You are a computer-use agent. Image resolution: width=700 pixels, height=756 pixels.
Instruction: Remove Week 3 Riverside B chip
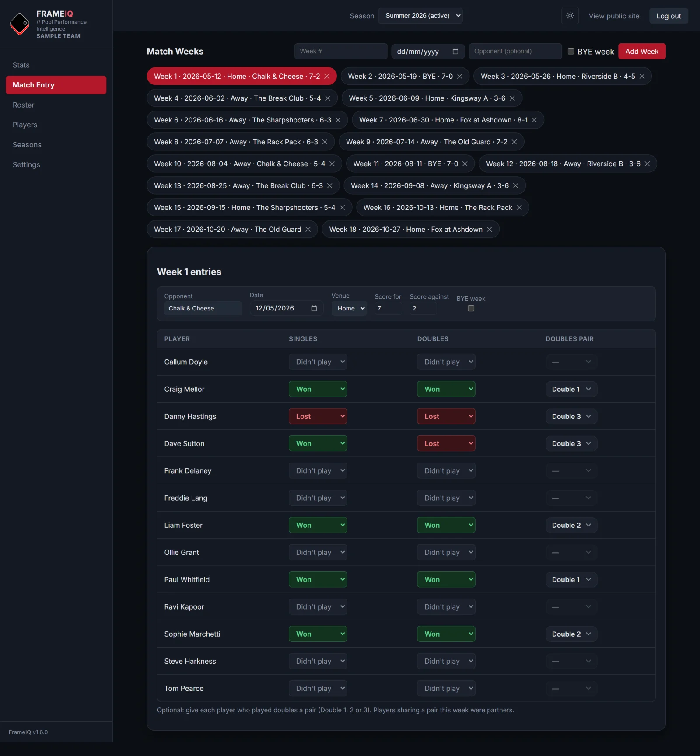[642, 76]
